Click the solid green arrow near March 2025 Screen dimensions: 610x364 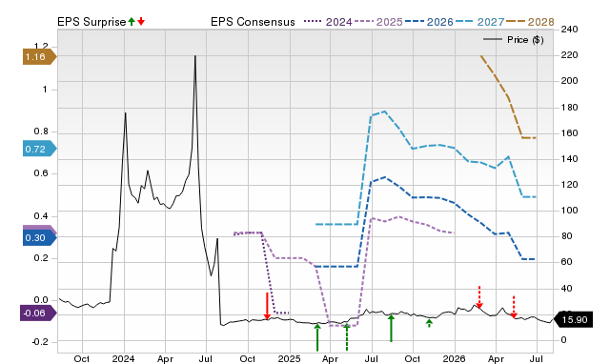pyautogui.click(x=317, y=337)
